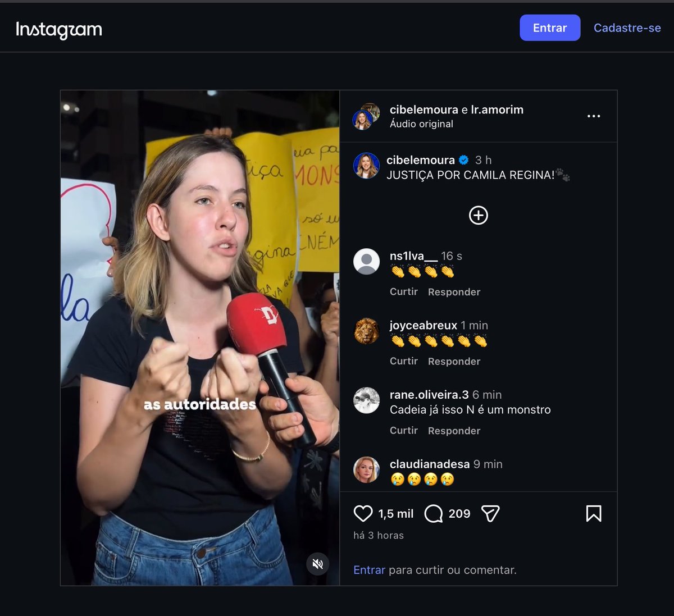The width and height of the screenshot is (674, 616).
Task: Click the Instagram logo
Action: click(x=59, y=29)
